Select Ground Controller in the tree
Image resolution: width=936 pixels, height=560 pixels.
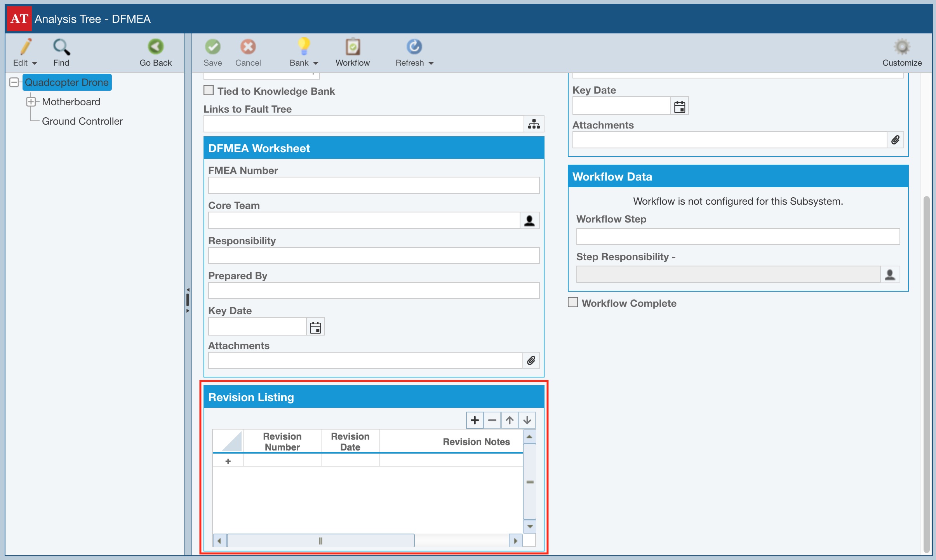coord(82,121)
